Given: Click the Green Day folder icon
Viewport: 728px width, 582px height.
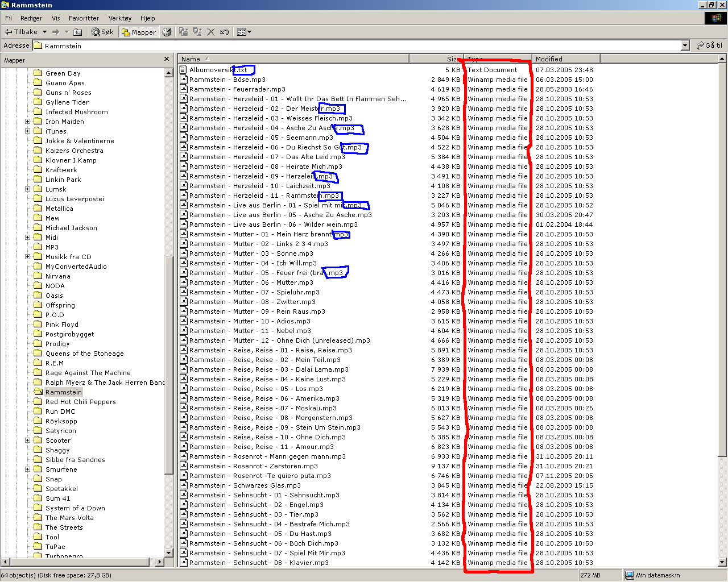Looking at the screenshot, I should (x=38, y=73).
